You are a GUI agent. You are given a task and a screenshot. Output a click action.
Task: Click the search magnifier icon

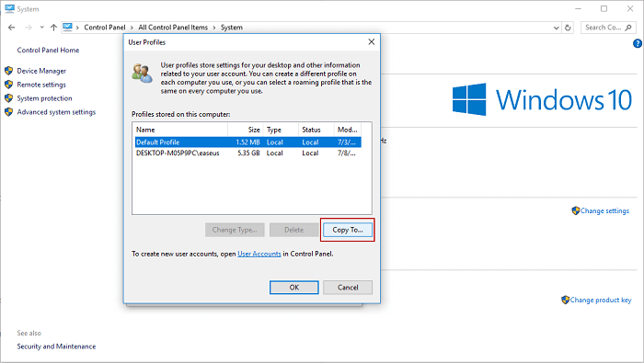628,28
